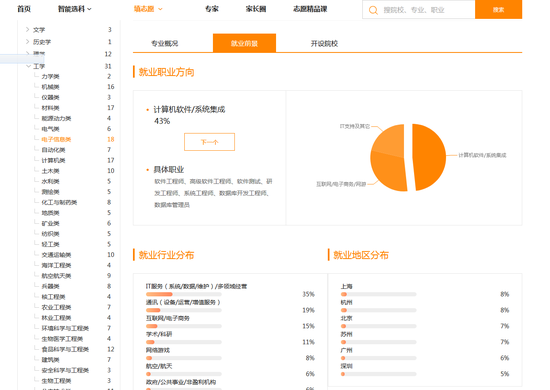Click the 计算机软件/系统集成 pie slice
Image resolution: width=550 pixels, height=390 pixels.
[x=430, y=157]
